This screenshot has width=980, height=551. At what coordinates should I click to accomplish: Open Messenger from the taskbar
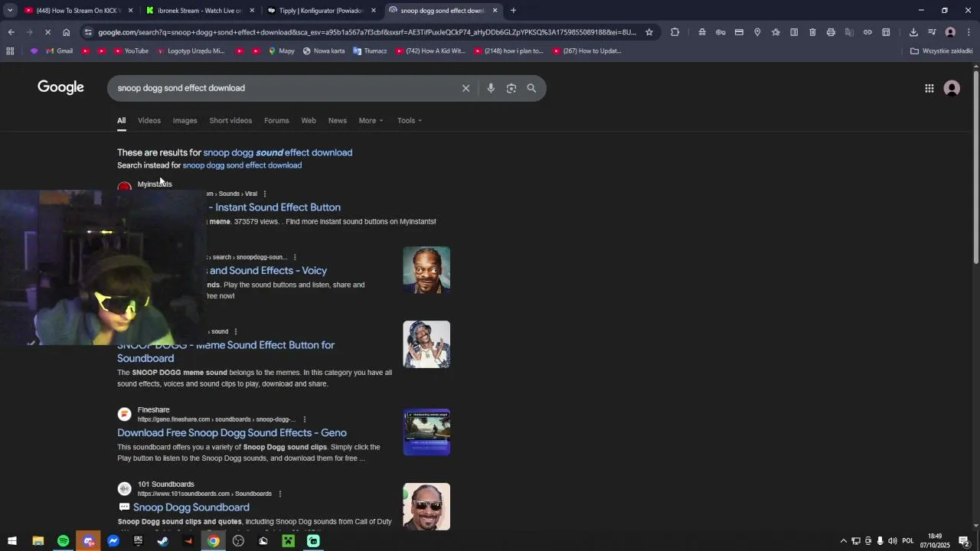tap(113, 541)
